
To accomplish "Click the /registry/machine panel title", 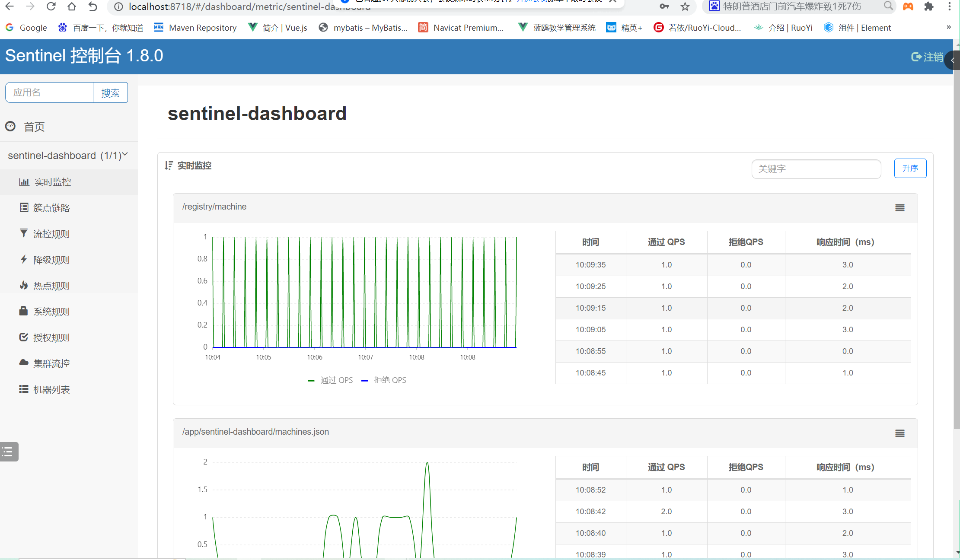I will point(214,207).
